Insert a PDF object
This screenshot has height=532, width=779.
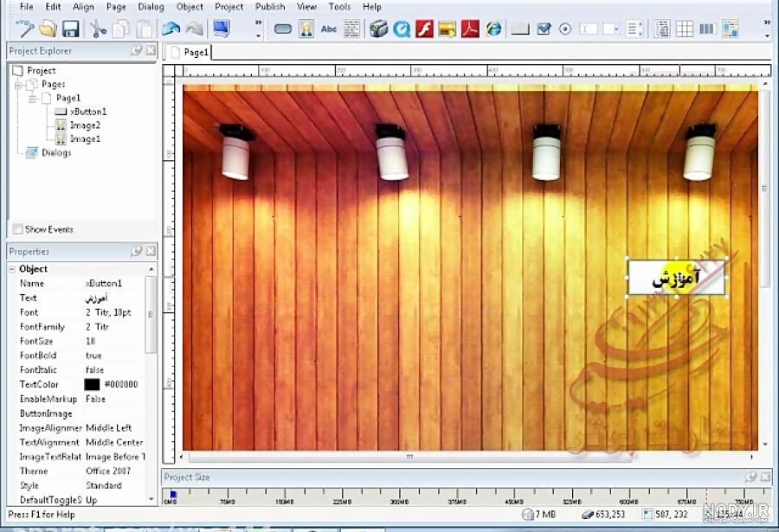470,29
